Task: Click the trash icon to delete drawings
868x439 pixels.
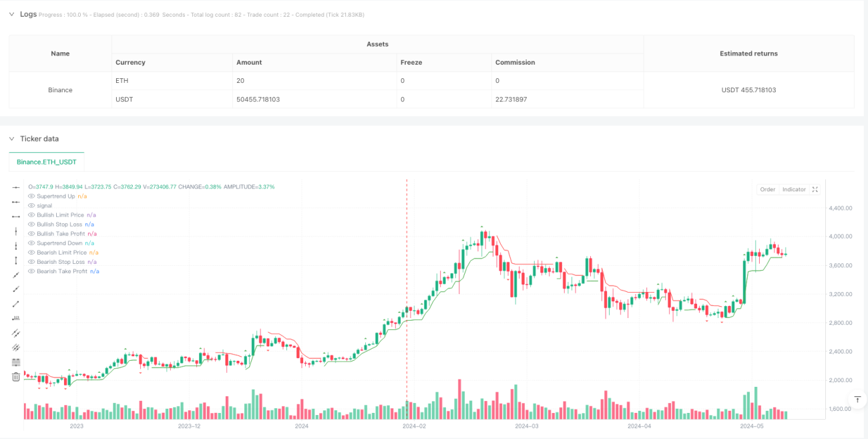Action: coord(16,377)
